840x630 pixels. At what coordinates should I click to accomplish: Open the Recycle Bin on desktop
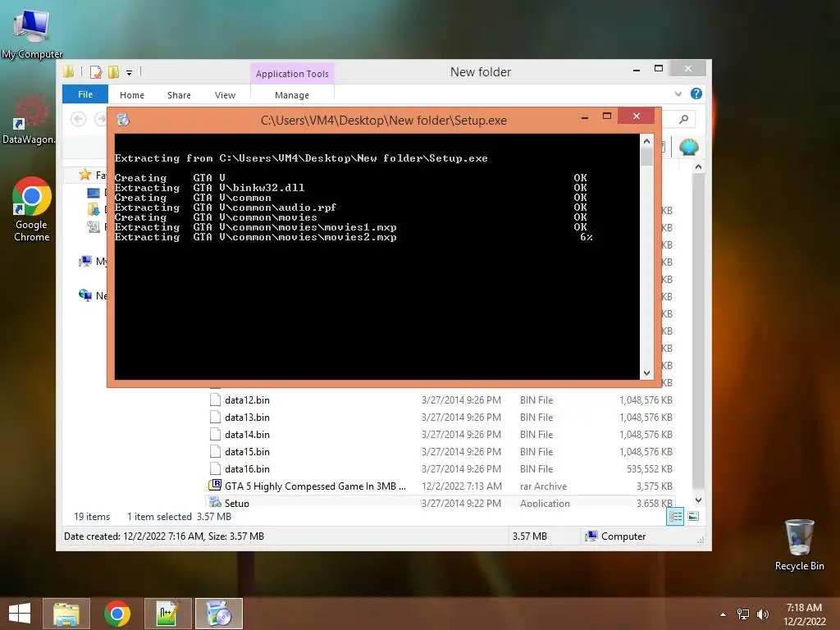[799, 545]
